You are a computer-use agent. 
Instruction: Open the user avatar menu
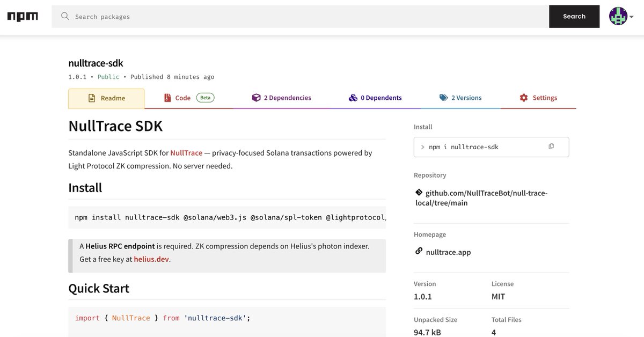pyautogui.click(x=618, y=17)
